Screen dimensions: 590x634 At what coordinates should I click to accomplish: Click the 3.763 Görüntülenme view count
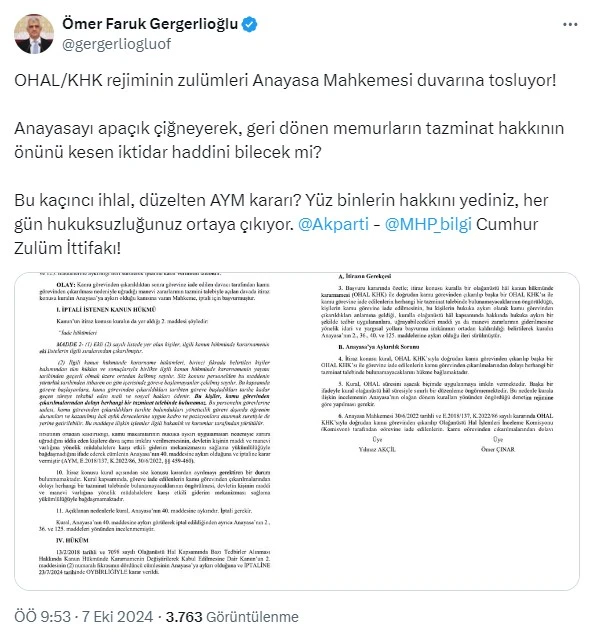pyautogui.click(x=232, y=617)
